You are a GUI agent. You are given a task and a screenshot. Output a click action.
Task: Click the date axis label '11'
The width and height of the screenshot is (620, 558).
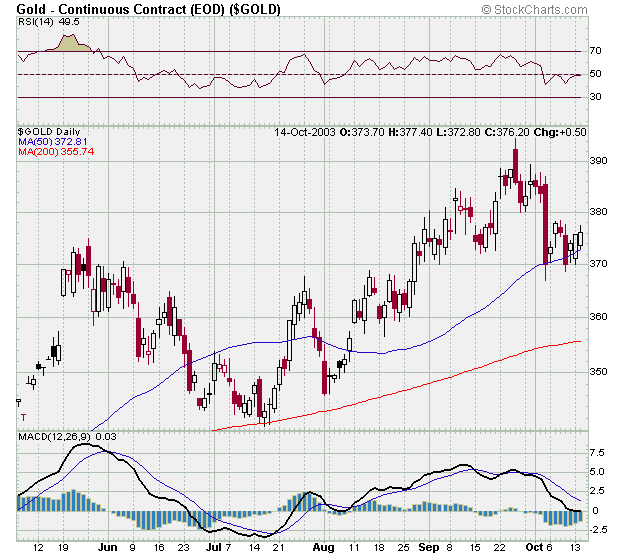(354, 547)
